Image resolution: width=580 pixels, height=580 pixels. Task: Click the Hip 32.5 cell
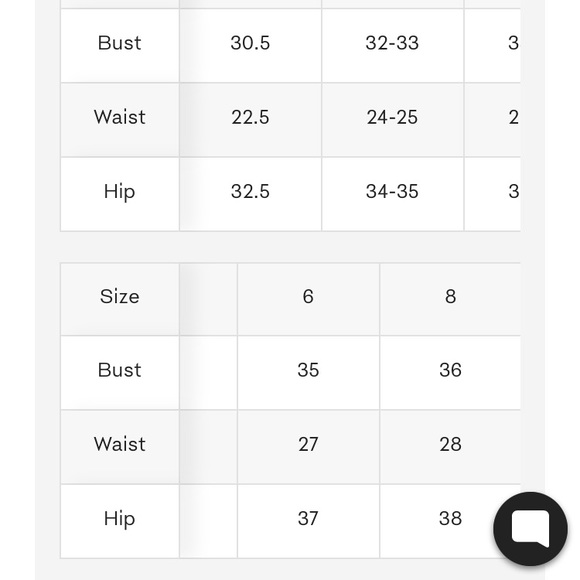(x=250, y=194)
